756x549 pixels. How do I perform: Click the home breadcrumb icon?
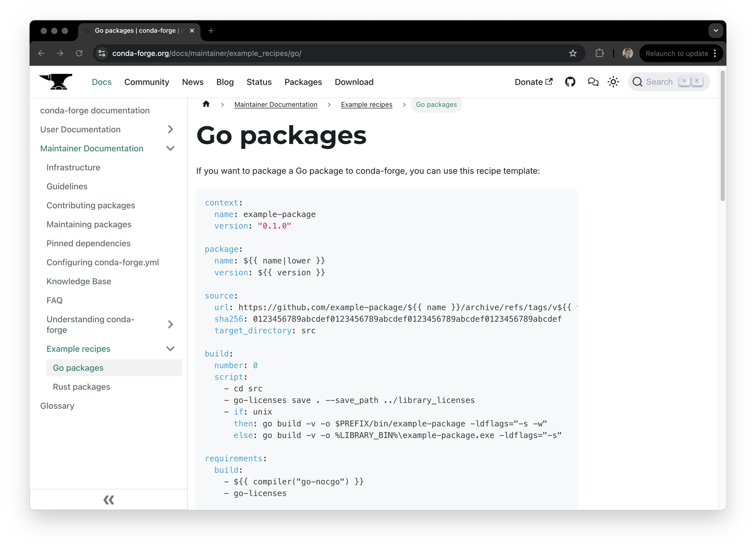point(206,104)
